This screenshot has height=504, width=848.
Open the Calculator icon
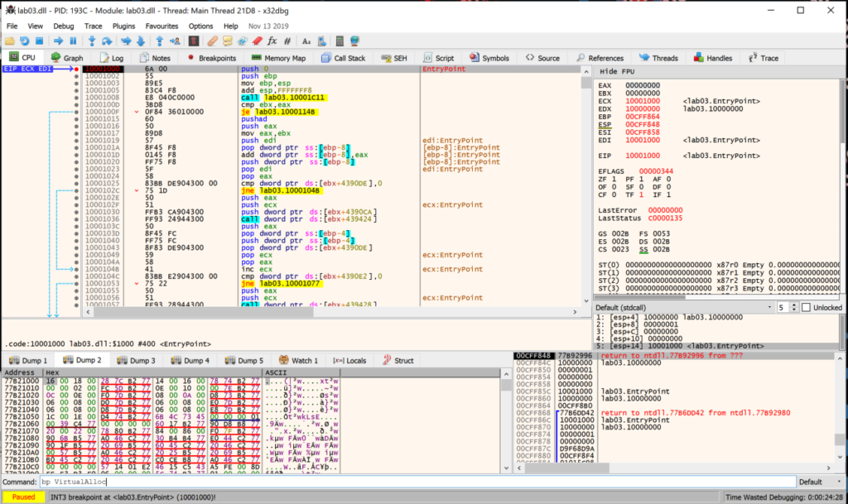click(x=340, y=41)
